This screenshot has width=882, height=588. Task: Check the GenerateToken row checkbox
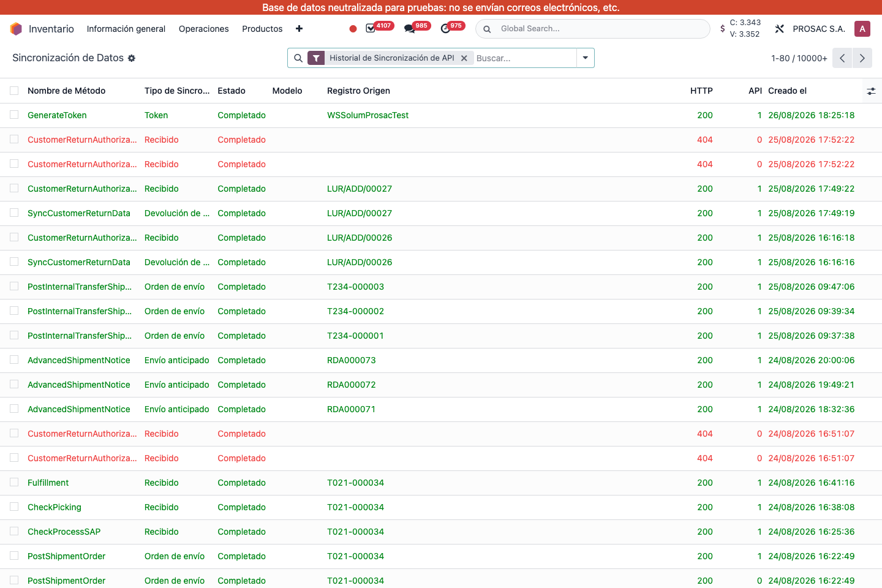[x=14, y=115]
